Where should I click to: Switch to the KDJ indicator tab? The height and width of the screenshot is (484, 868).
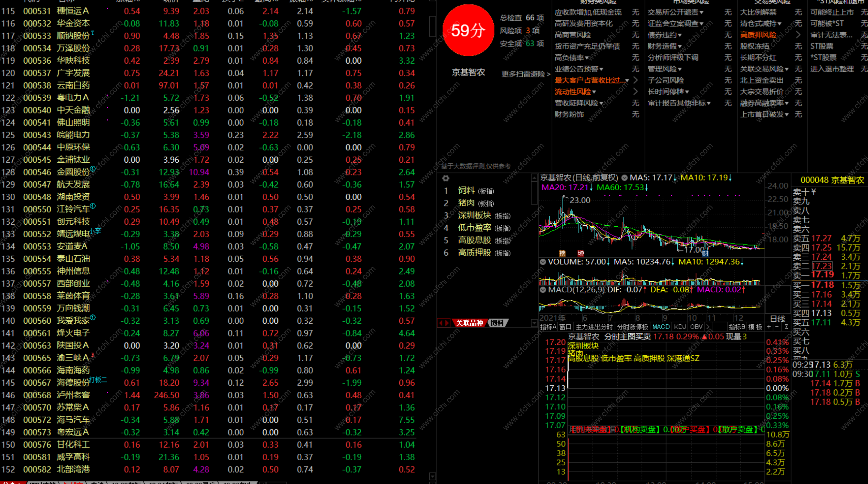679,327
